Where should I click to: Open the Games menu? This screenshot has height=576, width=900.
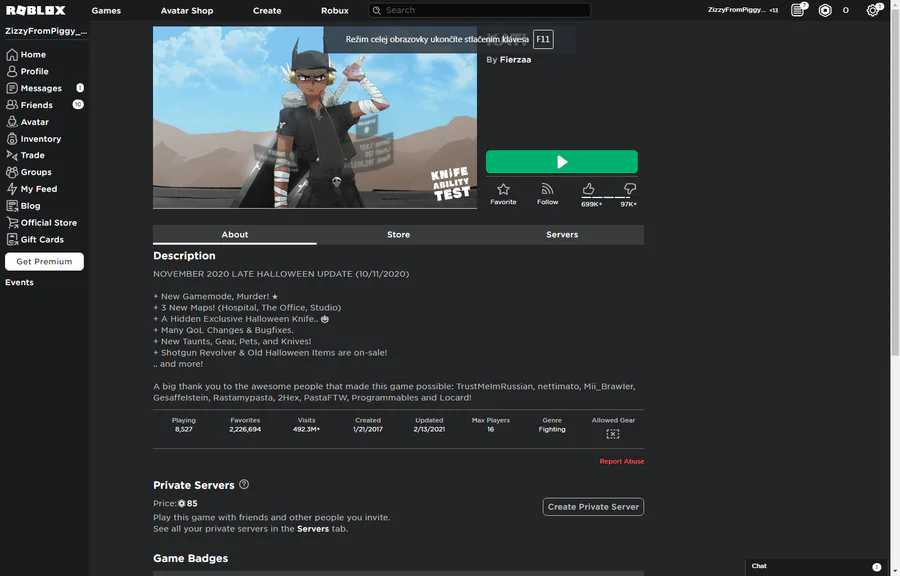pos(106,10)
